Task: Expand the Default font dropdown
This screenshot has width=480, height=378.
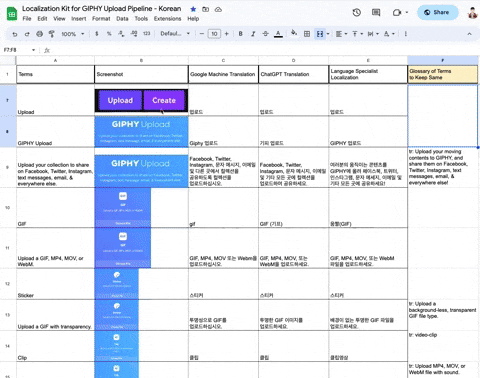Action: 175,34
